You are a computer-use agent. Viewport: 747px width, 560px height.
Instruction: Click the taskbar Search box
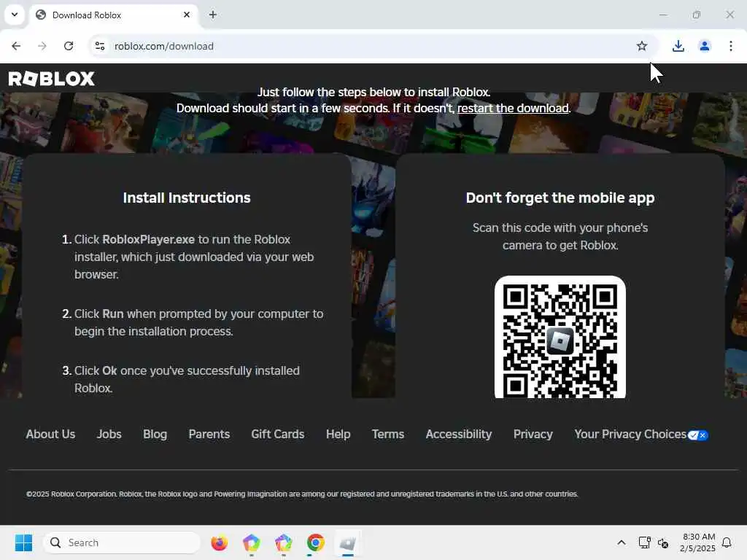click(x=122, y=542)
